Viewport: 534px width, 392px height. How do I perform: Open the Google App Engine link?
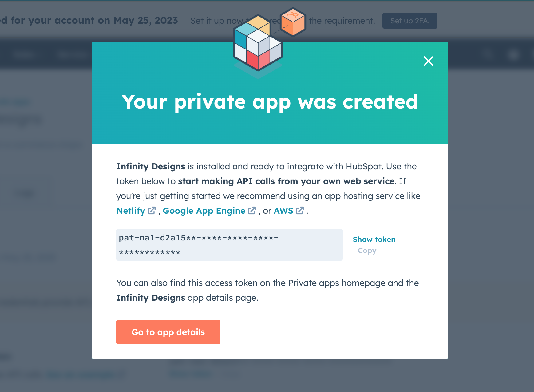pos(204,211)
